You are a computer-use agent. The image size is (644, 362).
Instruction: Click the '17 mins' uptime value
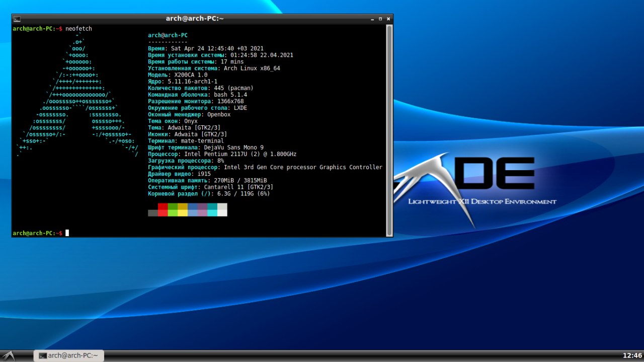click(232, 61)
